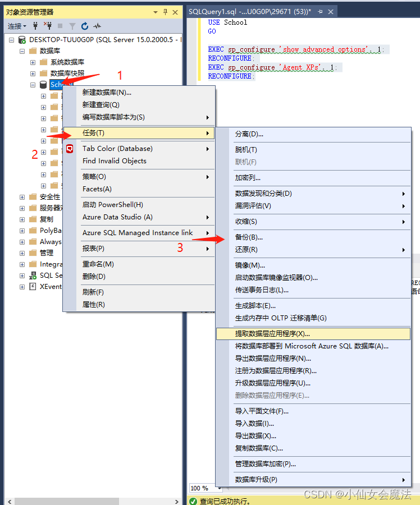This screenshot has height=505, width=420.
Task: Click the filter funnel icon in Object Explorer
Action: (x=72, y=26)
